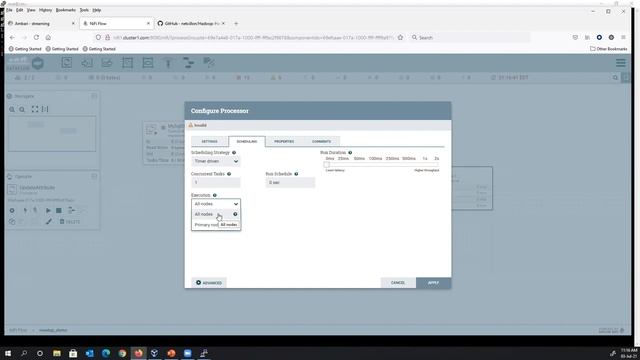
Task: Switch to the GitHub browser tab
Action: tap(192, 24)
